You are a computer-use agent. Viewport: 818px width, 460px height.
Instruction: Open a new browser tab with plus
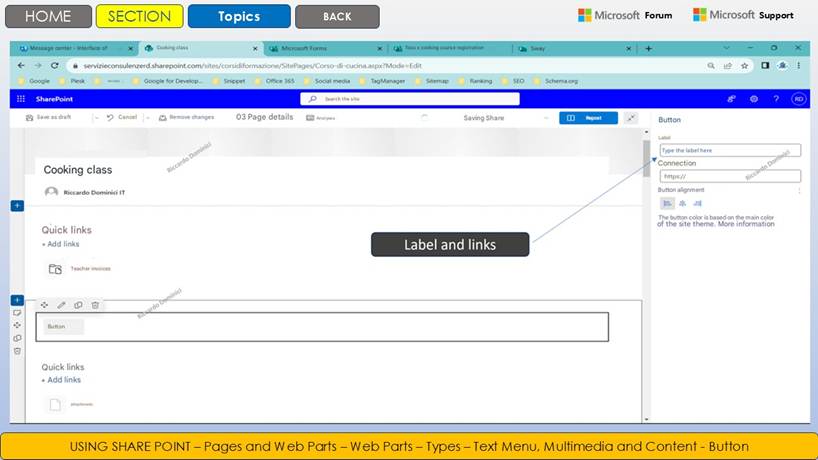click(x=648, y=49)
